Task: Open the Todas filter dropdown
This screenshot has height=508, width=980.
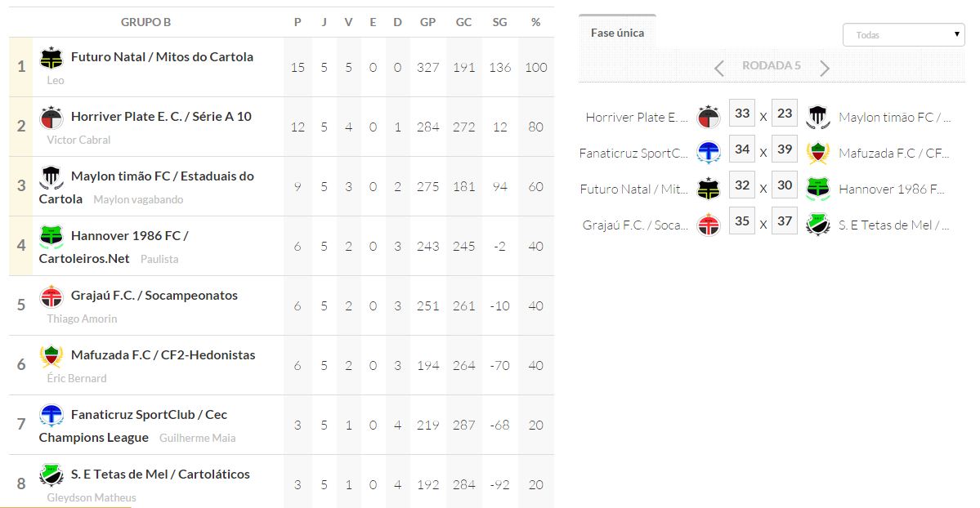Action: [x=903, y=35]
